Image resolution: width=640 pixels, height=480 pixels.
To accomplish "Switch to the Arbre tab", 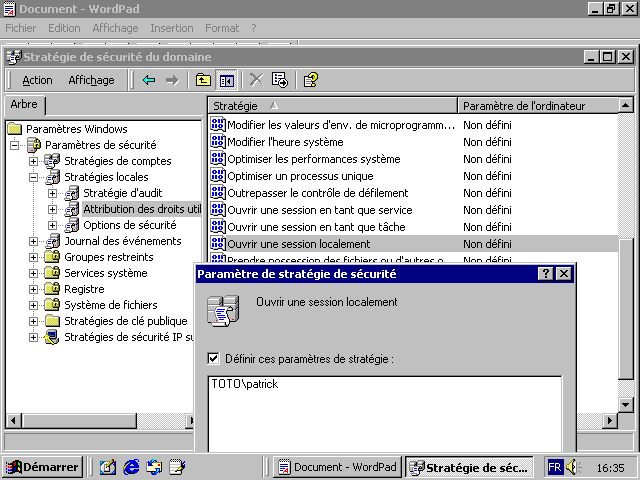I will 23,105.
